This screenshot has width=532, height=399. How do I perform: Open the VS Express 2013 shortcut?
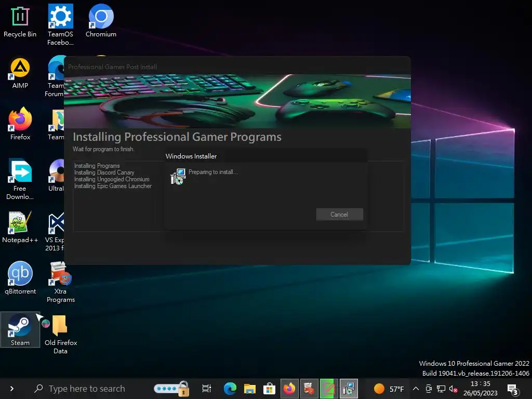55,232
